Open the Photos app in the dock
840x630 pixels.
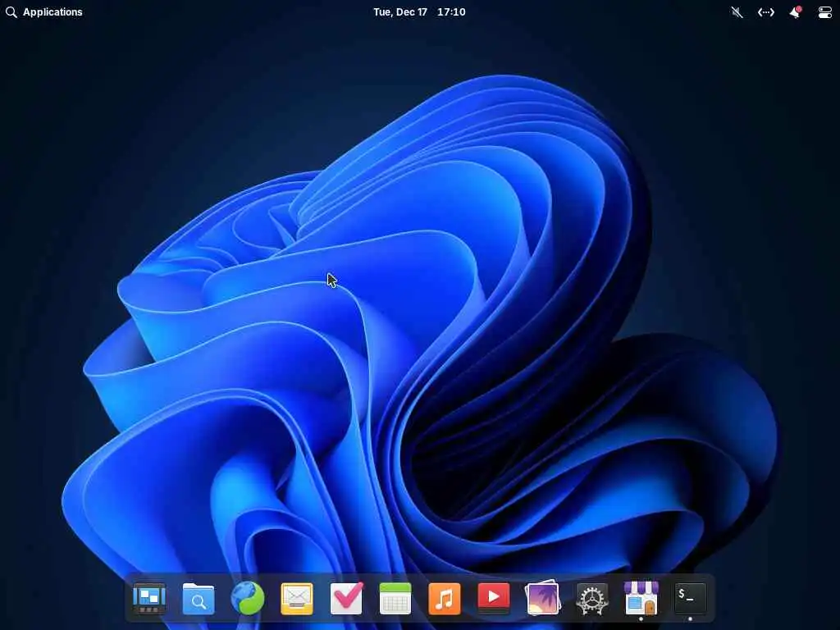coord(543,597)
